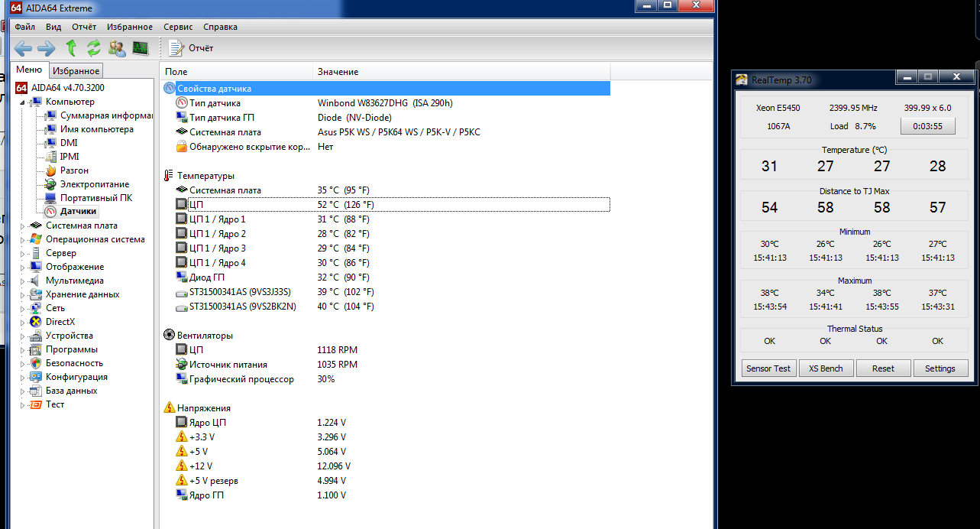Expand the Сервер tree node
Viewport: 980px width, 529px height.
[x=22, y=253]
